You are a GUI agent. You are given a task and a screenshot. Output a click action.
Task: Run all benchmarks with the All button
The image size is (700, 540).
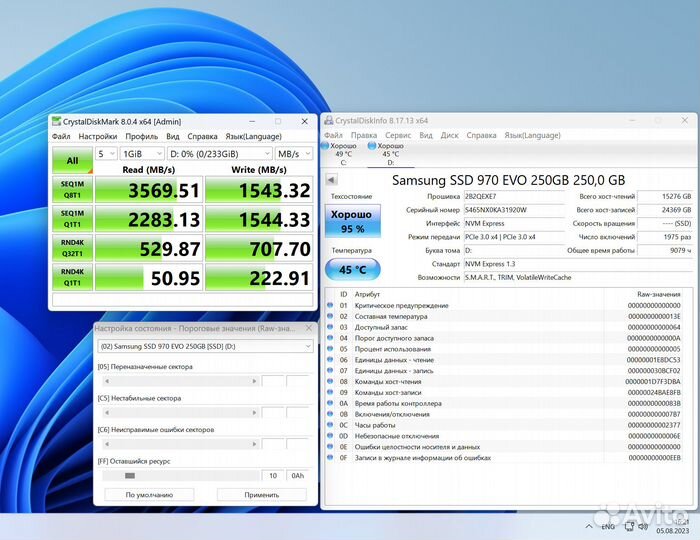click(72, 160)
